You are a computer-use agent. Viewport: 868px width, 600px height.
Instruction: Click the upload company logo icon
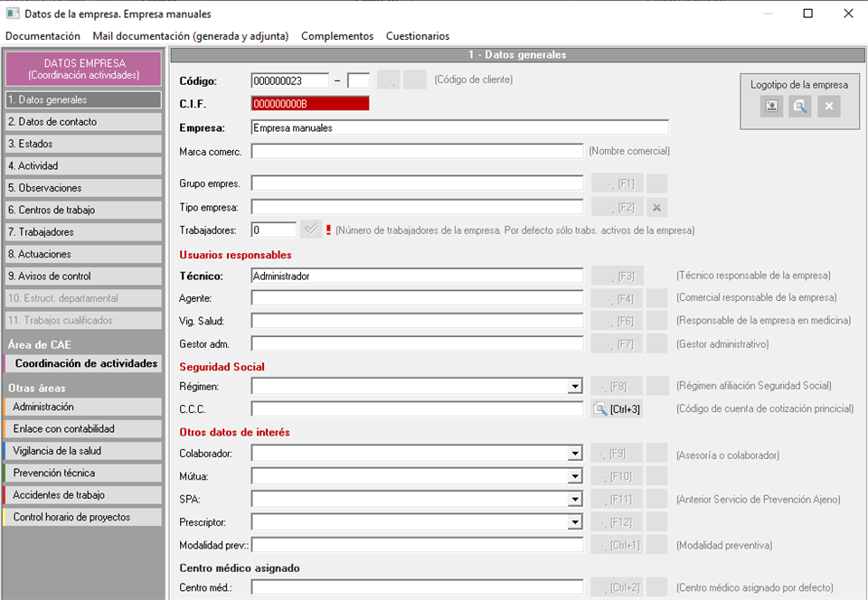click(771, 107)
